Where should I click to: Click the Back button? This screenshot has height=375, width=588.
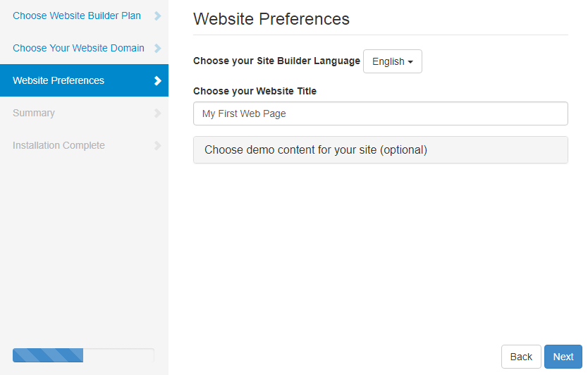(x=521, y=357)
